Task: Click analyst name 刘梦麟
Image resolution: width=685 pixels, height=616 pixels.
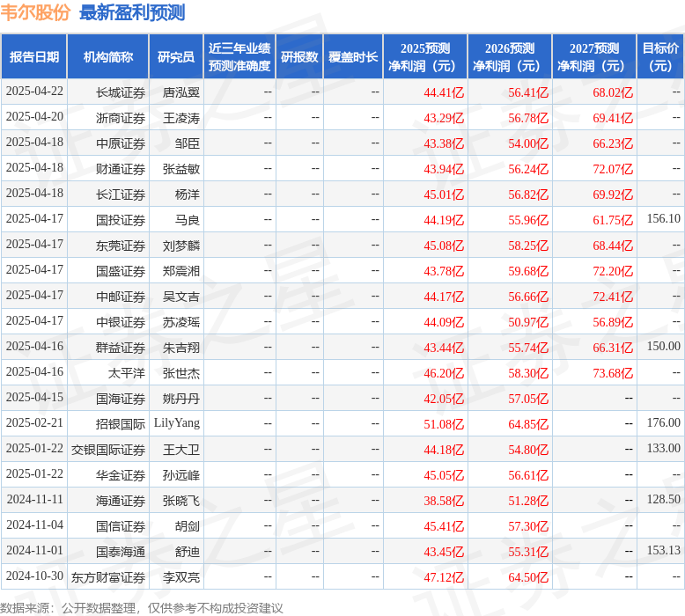Action: pos(181,246)
